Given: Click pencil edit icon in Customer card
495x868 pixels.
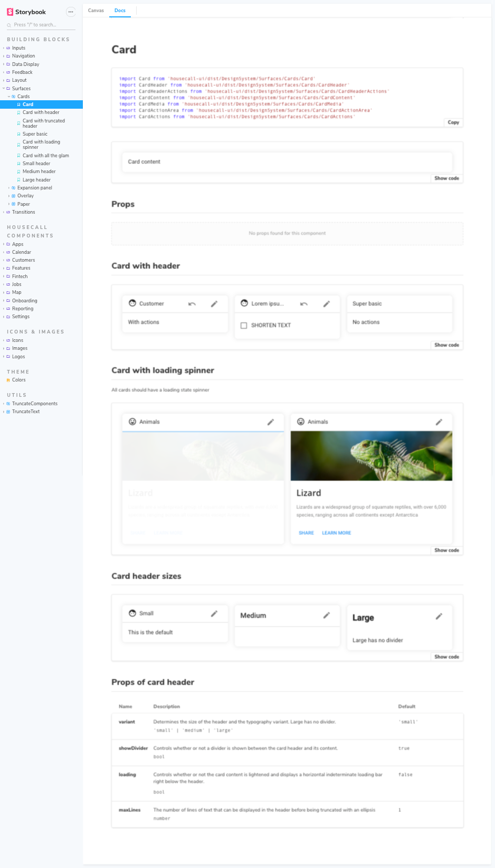Looking at the screenshot, I should coord(214,304).
